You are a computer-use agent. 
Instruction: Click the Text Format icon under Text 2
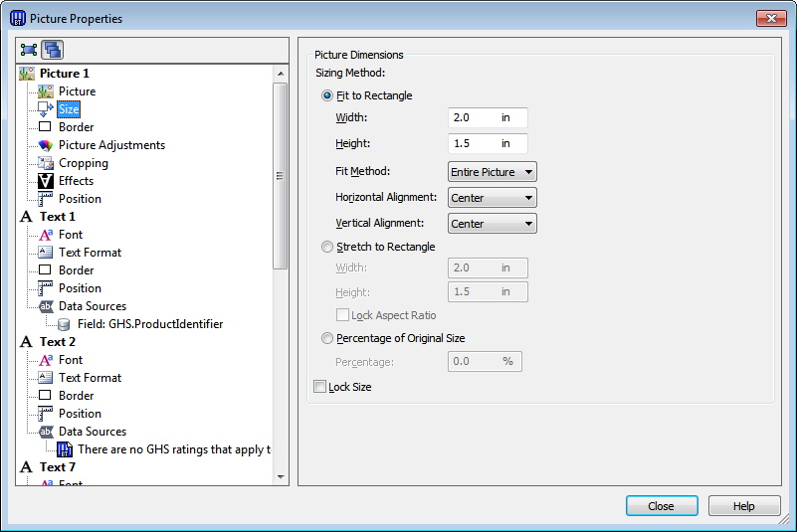pos(45,378)
